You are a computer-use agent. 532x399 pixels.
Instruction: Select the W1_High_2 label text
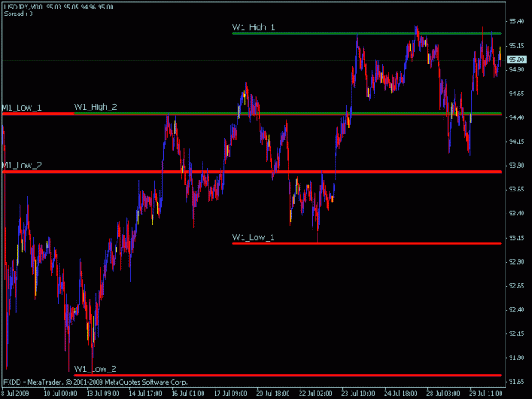[95, 107]
